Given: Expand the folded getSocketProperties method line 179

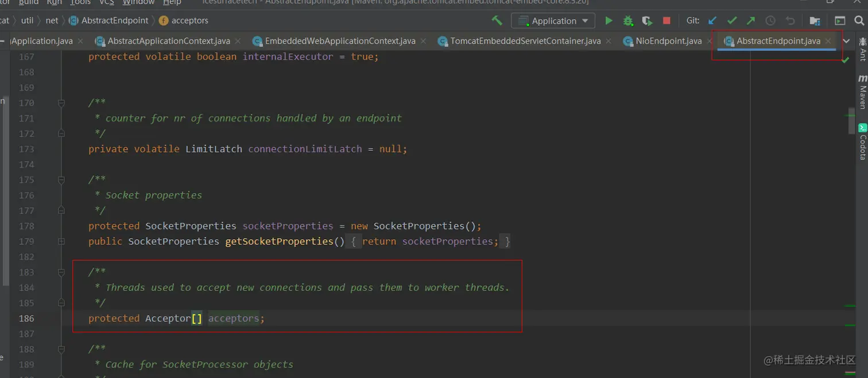Looking at the screenshot, I should 61,241.
